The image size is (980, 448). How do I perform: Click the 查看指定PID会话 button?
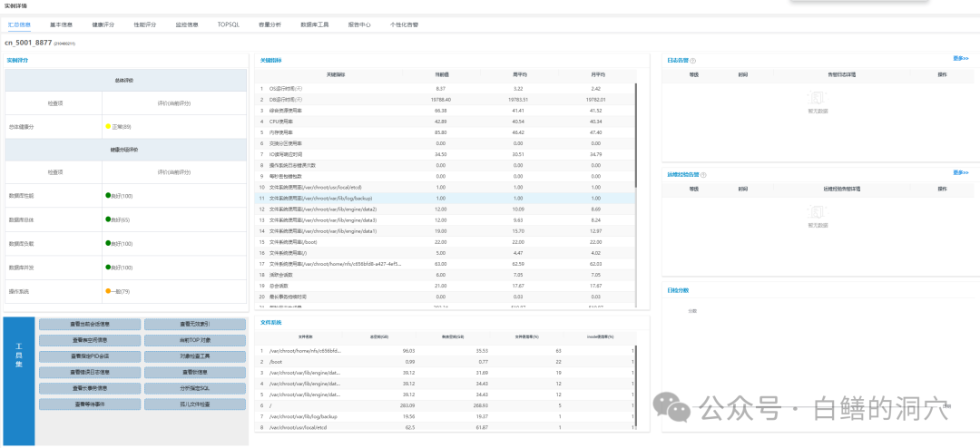[90, 356]
